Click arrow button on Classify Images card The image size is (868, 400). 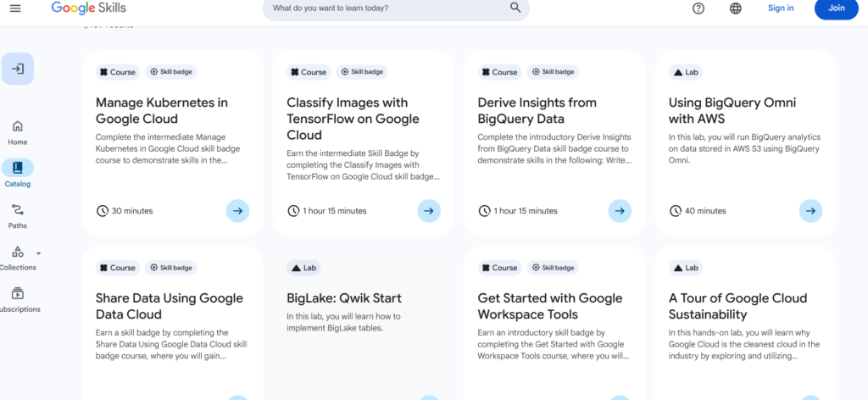pos(429,211)
